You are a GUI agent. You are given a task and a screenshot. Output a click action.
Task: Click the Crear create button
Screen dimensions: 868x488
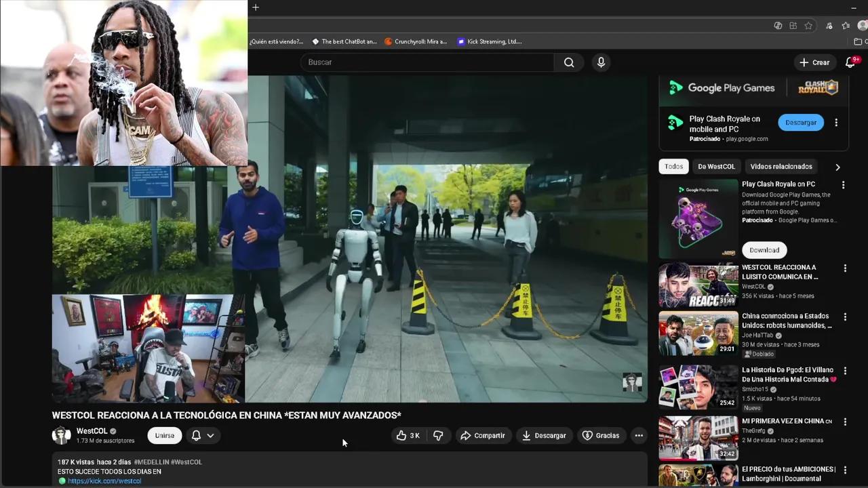pos(814,62)
